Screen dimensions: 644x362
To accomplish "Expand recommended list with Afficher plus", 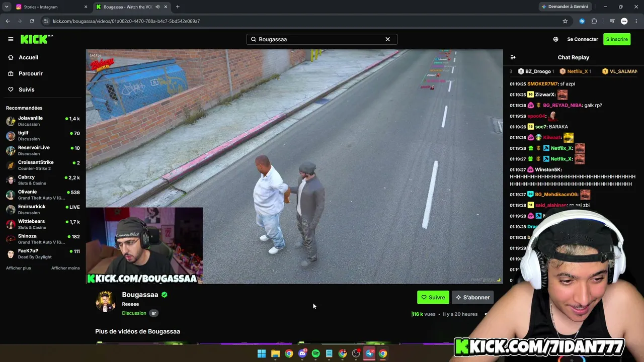I will coord(19,268).
